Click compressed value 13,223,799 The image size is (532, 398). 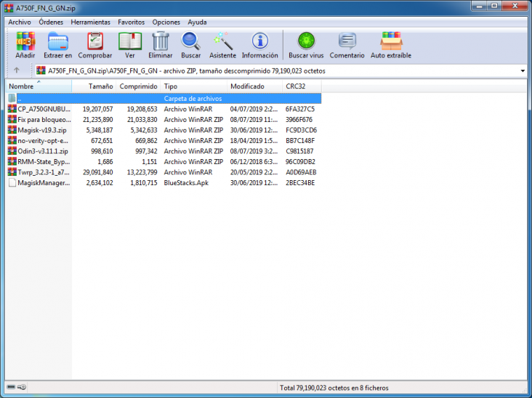click(x=142, y=172)
